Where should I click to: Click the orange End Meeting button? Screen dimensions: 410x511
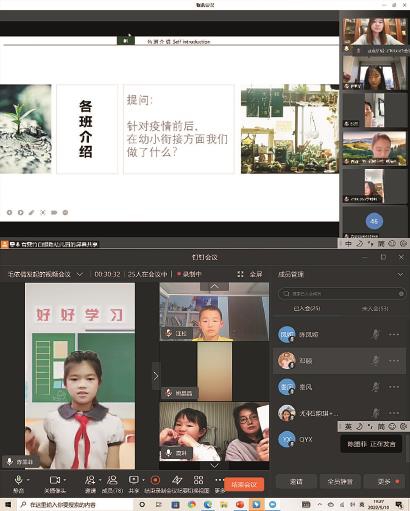click(244, 484)
